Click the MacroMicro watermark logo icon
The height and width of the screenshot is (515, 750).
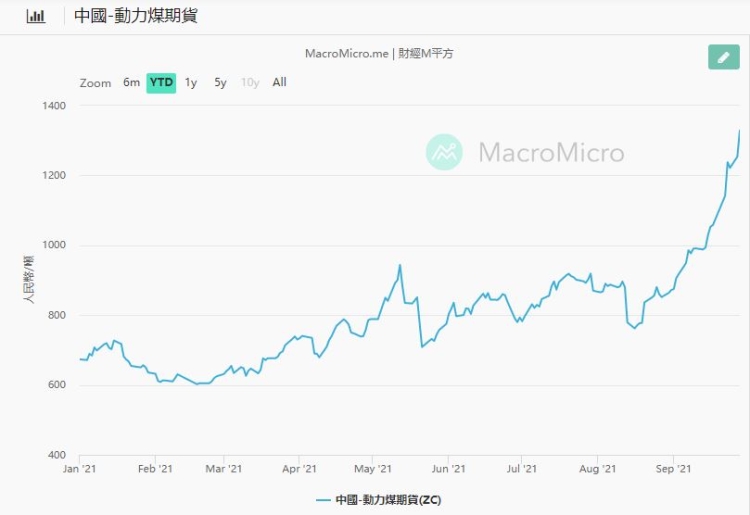click(x=444, y=152)
